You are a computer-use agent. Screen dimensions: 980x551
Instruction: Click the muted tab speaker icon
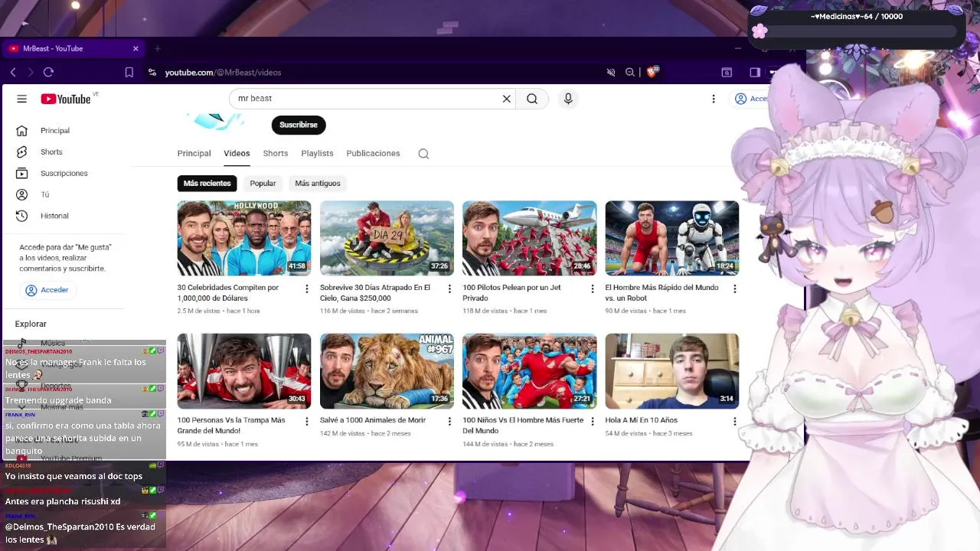pos(611,72)
